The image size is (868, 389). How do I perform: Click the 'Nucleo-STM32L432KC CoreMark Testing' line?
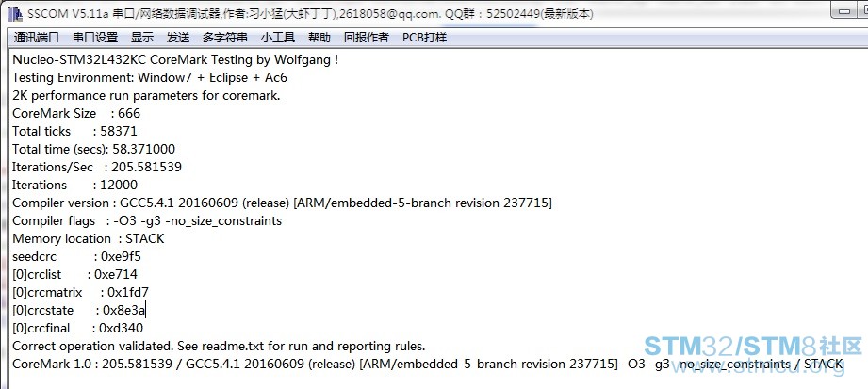click(x=175, y=59)
